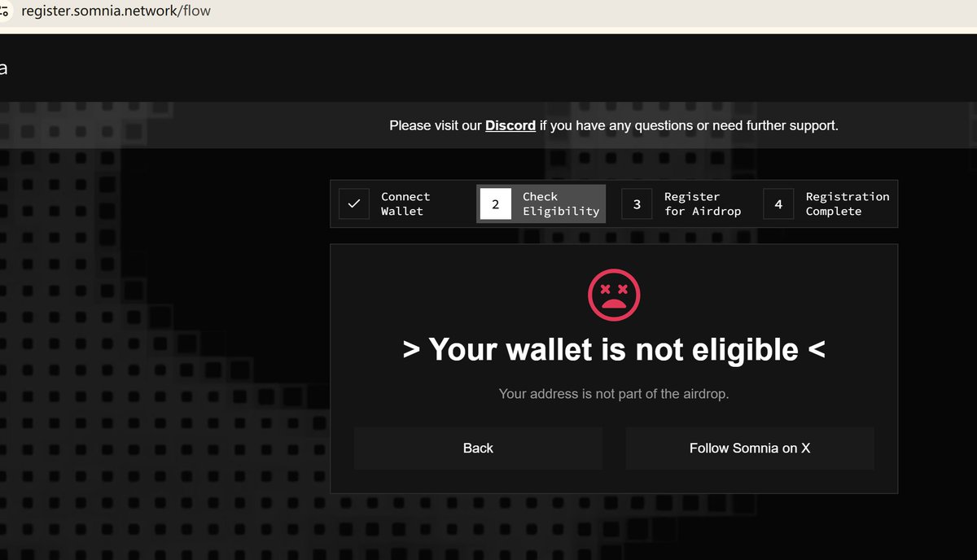Click the 'Your wallet is not eligible' heading
The image size is (977, 560).
[x=614, y=350]
